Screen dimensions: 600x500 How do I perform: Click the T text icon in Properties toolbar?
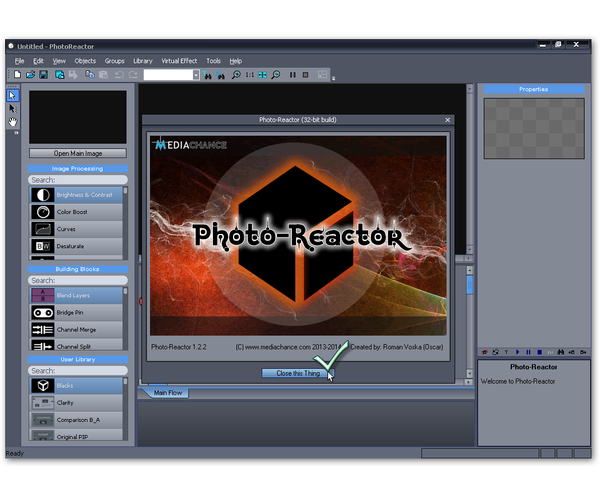tap(506, 352)
